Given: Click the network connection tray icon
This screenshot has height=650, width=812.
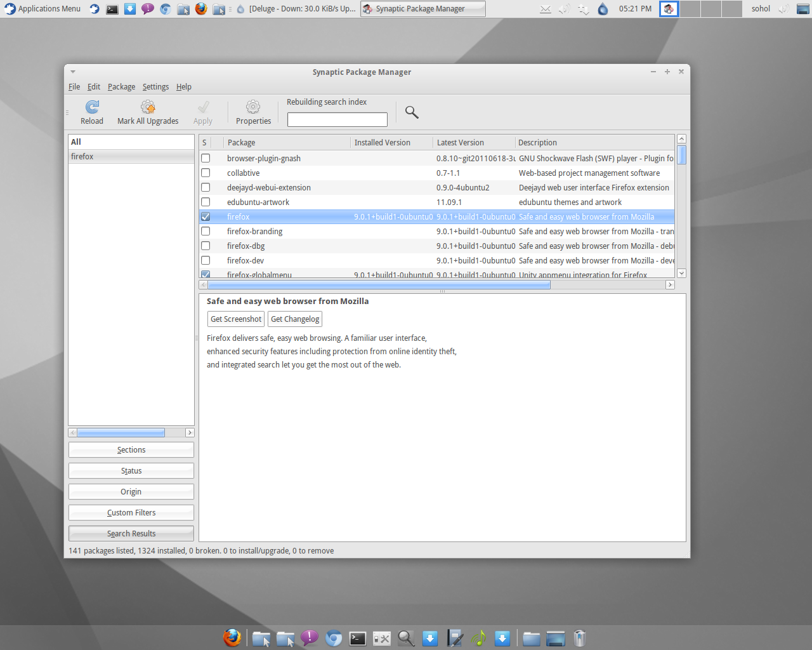Looking at the screenshot, I should pos(584,9).
